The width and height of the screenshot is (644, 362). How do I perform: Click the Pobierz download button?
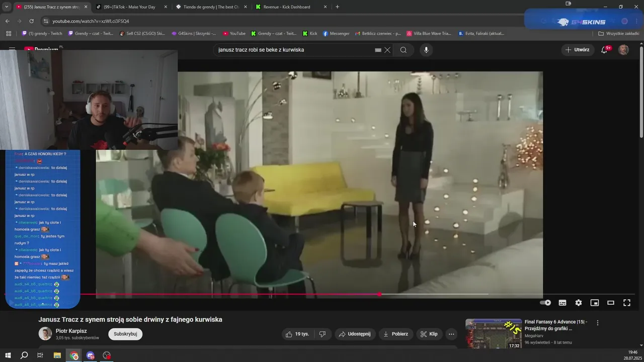(395, 334)
